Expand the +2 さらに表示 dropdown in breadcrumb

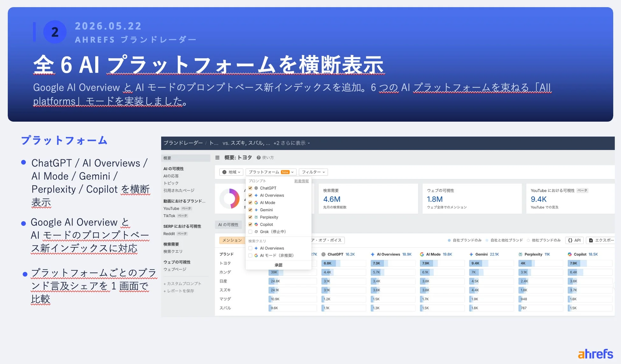pos(292,143)
